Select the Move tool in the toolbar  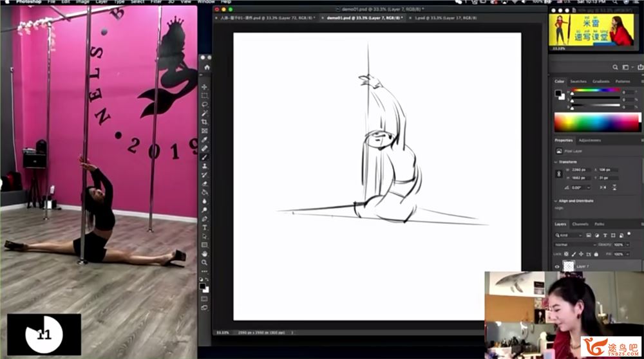click(x=205, y=87)
